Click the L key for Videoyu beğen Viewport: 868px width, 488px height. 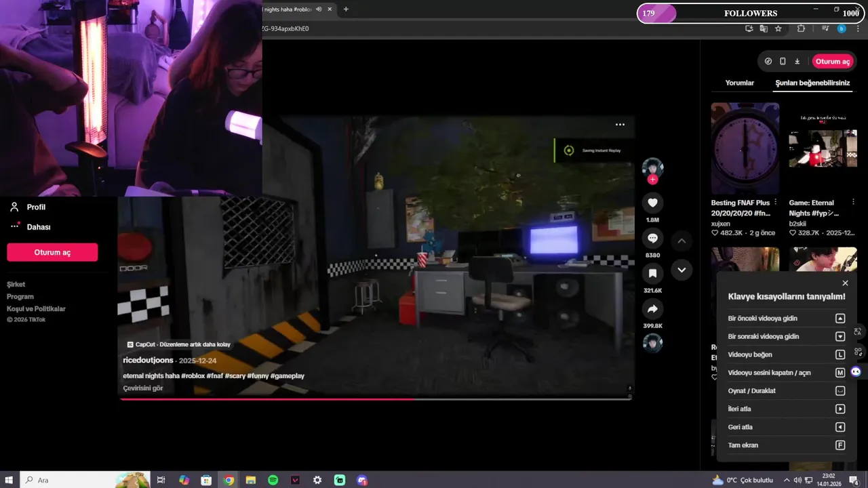coord(840,354)
